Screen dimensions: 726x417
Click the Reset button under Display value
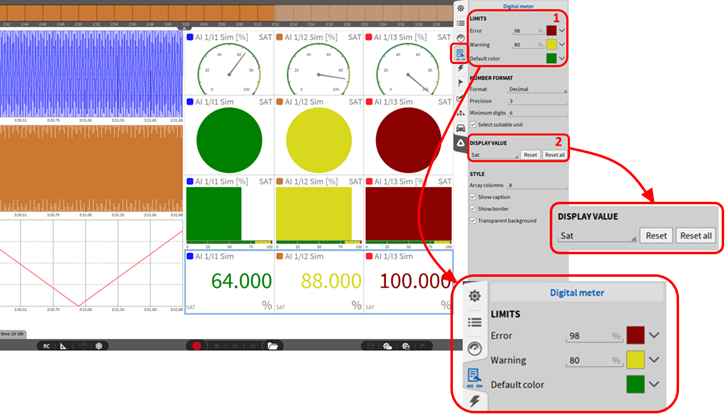point(530,155)
